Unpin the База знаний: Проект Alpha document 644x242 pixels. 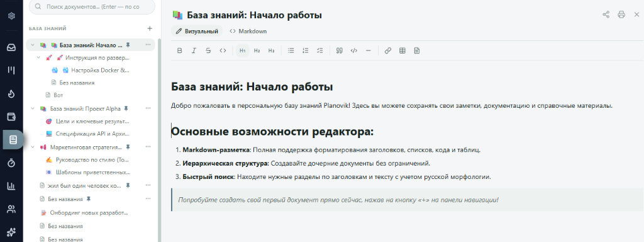point(126,108)
